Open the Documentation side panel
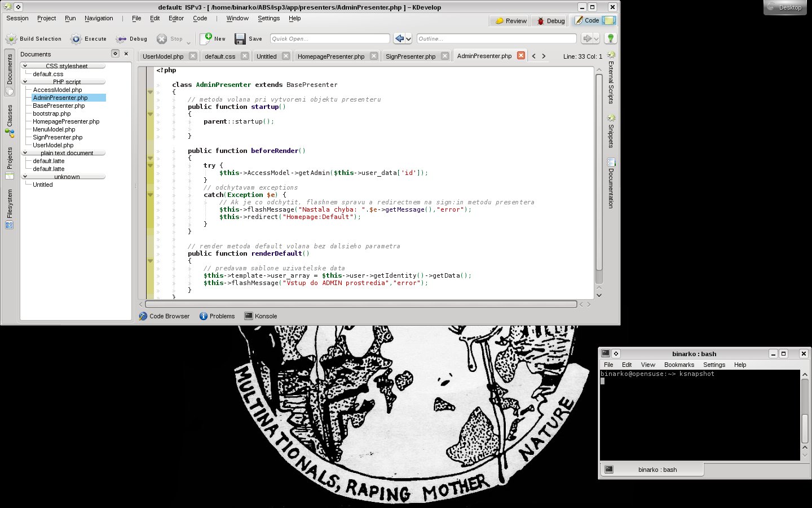Viewport: 812px width, 508px height. pyautogui.click(x=611, y=183)
